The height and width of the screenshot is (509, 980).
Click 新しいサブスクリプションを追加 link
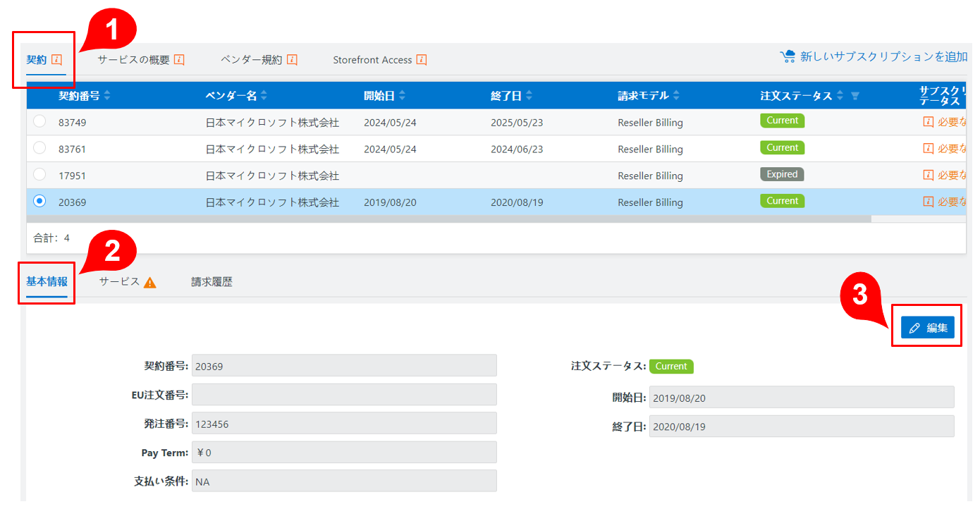(x=883, y=57)
